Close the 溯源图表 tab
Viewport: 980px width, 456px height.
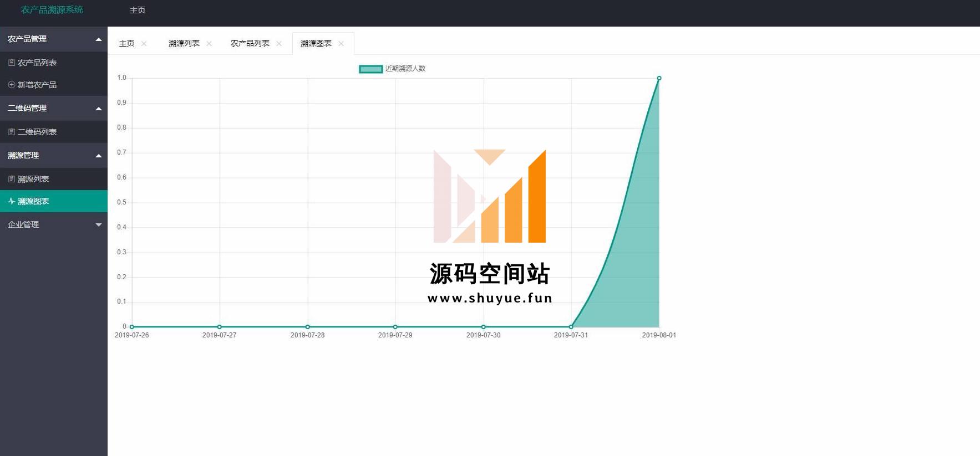[x=341, y=44]
